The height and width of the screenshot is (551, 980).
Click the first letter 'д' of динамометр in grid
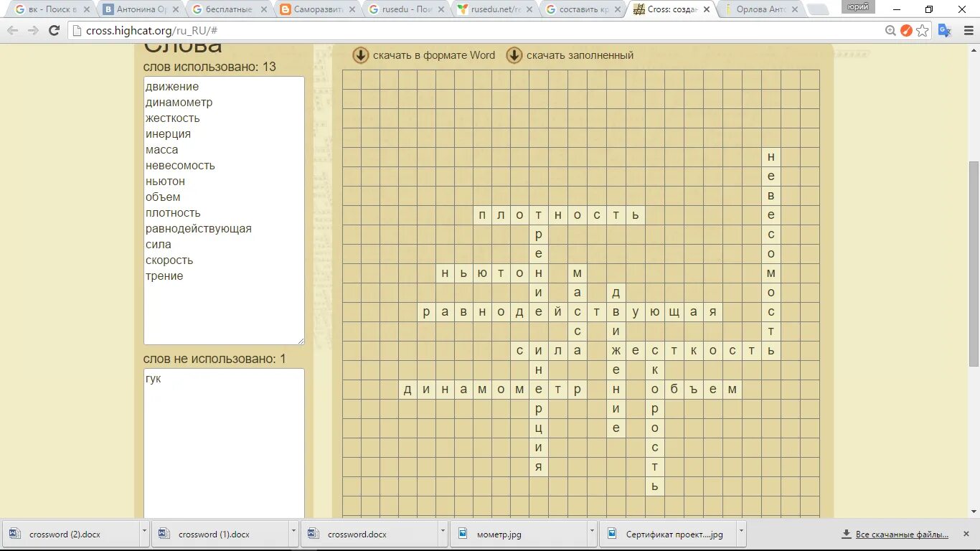click(407, 390)
